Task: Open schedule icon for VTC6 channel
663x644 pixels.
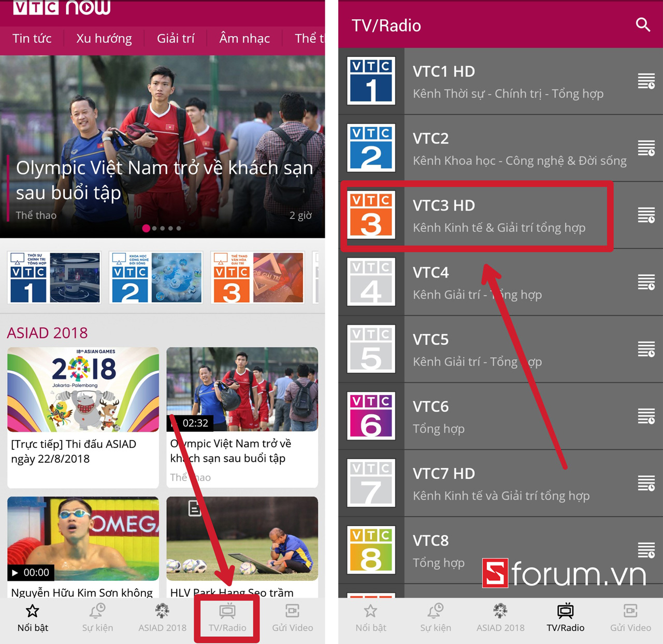Action: click(x=646, y=416)
